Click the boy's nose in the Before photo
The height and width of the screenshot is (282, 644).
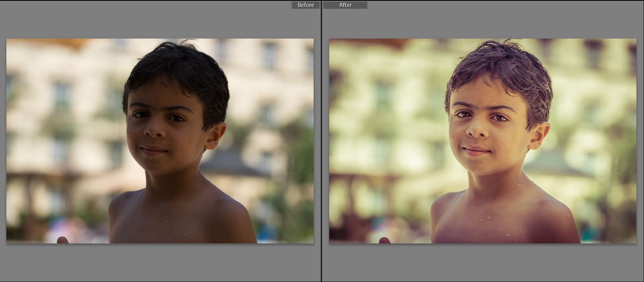point(154,130)
